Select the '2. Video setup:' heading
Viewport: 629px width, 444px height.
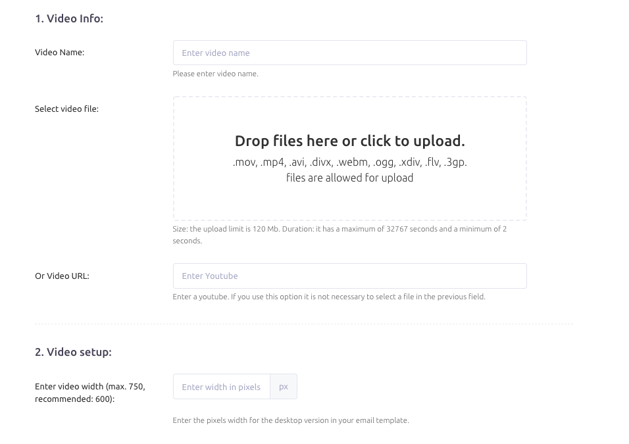pos(73,352)
